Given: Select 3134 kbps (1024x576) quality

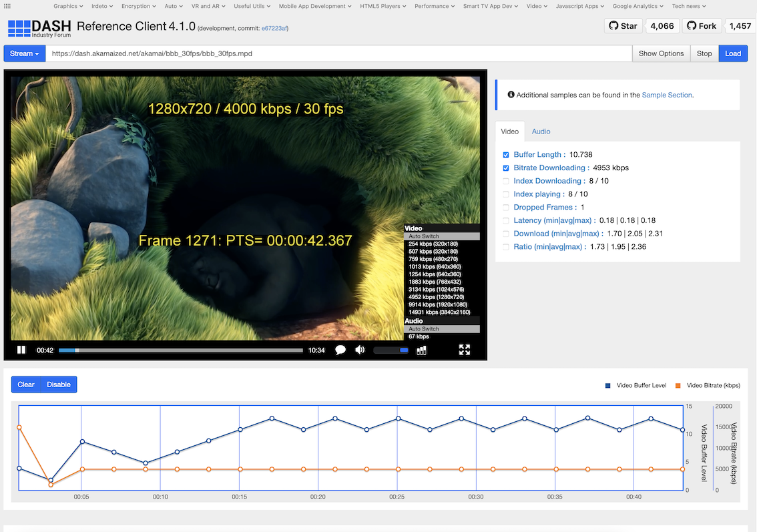Looking at the screenshot, I should pyautogui.click(x=442, y=290).
